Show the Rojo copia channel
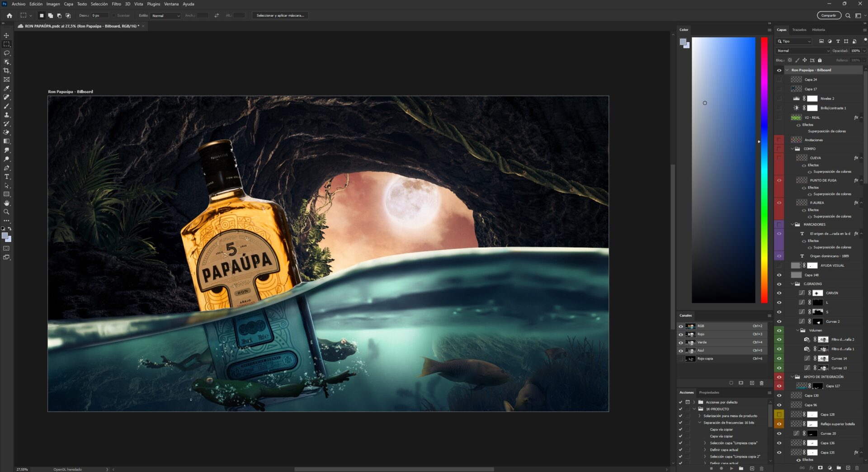 [x=680, y=359]
